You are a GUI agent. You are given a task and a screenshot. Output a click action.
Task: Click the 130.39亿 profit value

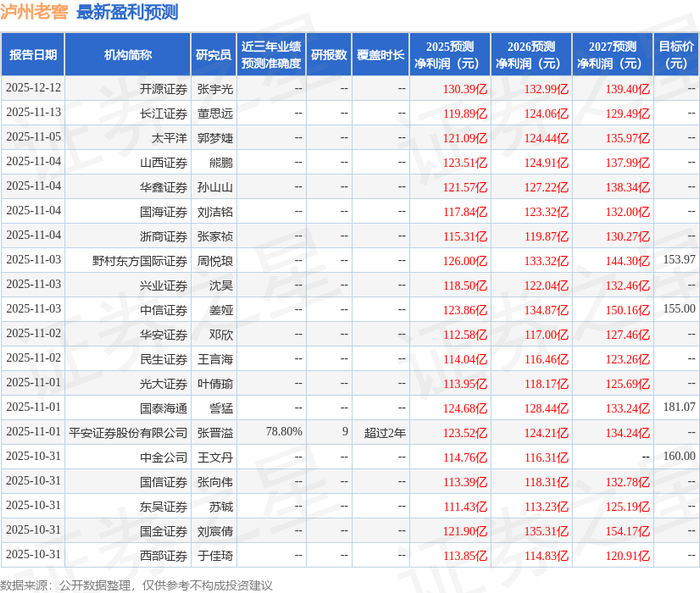tap(465, 89)
